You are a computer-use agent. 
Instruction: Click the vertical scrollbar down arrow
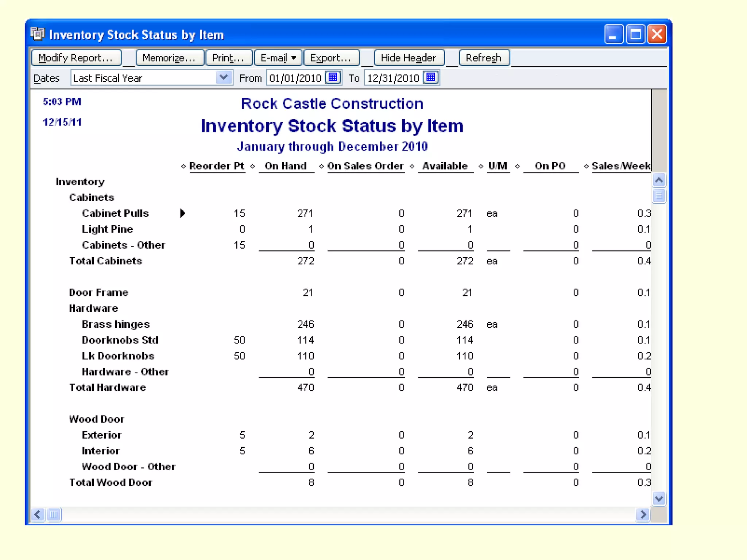coord(659,498)
